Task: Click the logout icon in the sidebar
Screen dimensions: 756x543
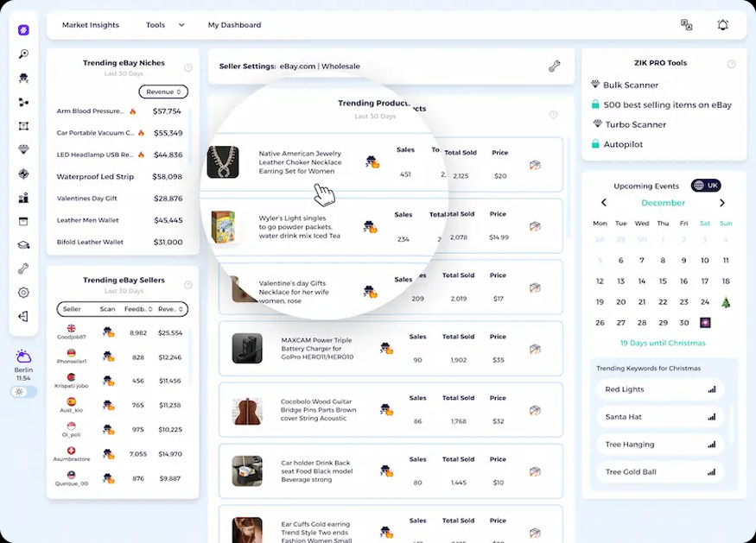Action: point(23,316)
